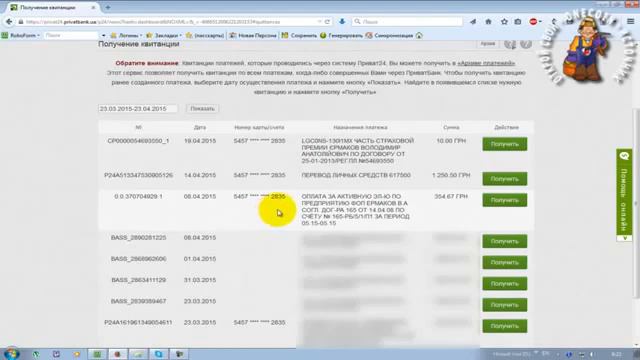Click the blue Skype-like taskbar icon
The width and height of the screenshot is (640, 360).
pos(159,354)
